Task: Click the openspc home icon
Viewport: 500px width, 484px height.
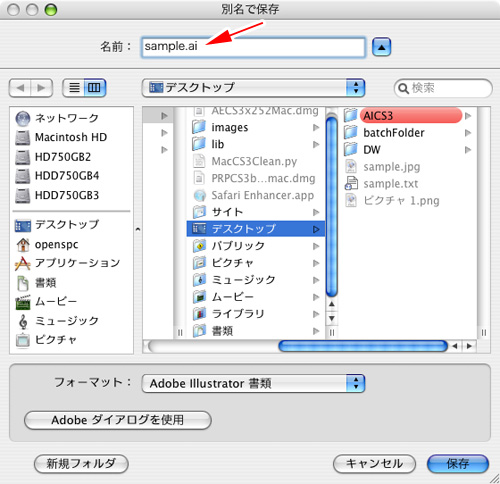Action: click(23, 245)
